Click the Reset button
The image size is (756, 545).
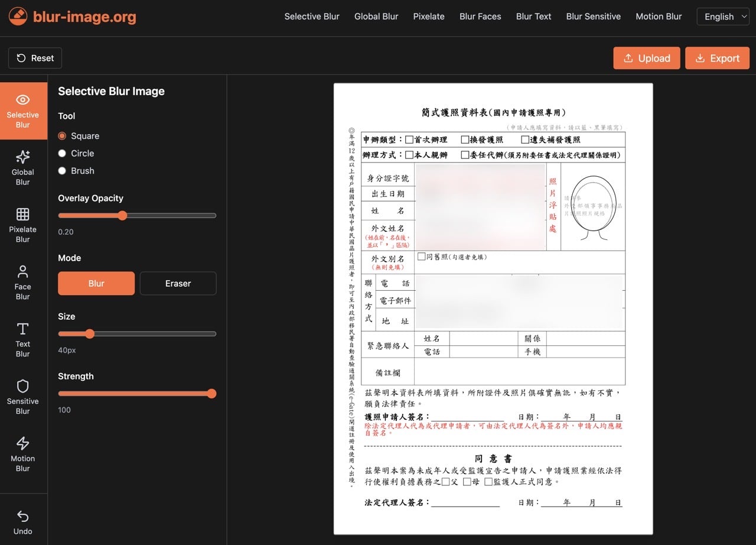pyautogui.click(x=35, y=58)
